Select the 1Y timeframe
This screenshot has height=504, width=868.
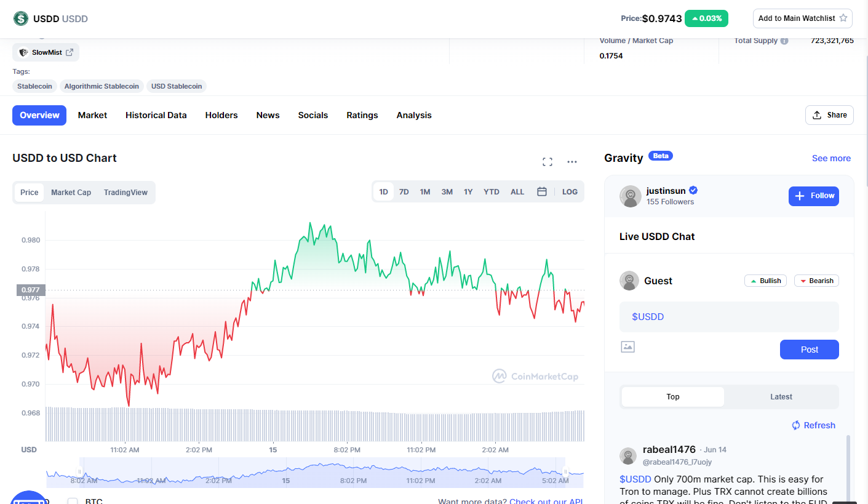click(x=468, y=191)
